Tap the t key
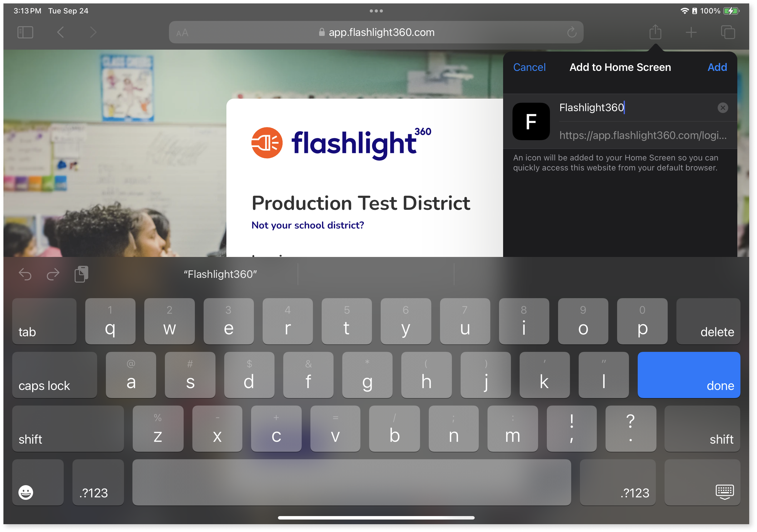This screenshot has width=757, height=532. tap(347, 321)
